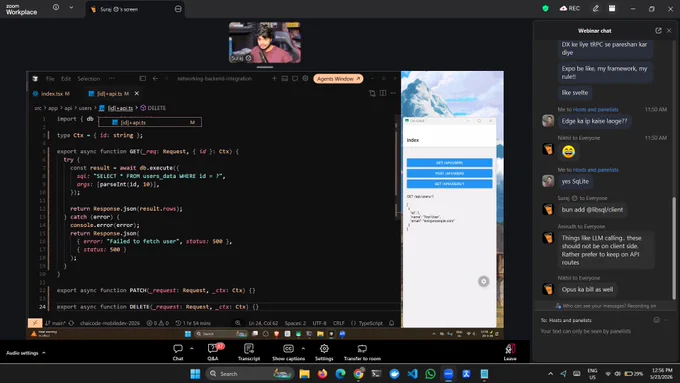680x383 pixels.
Task: Click the users folder in breadcrumb
Action: click(x=85, y=108)
